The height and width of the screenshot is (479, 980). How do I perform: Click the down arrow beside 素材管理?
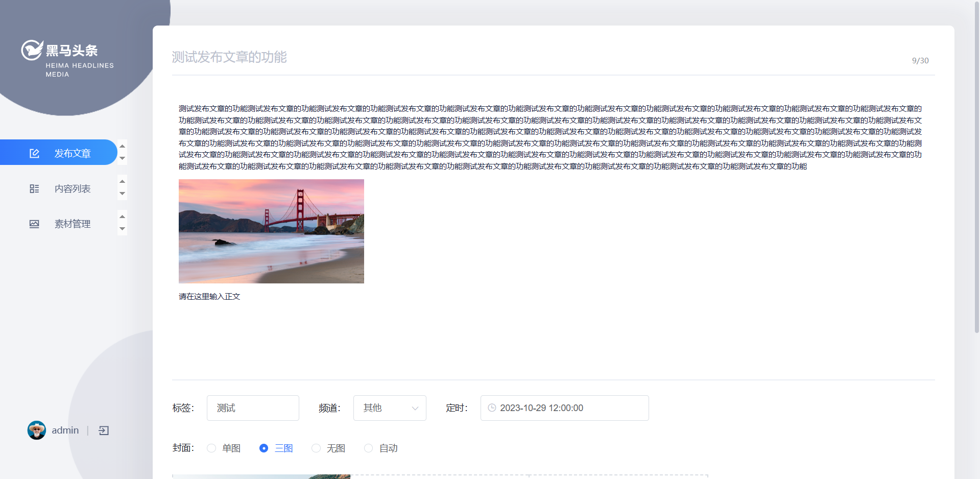click(x=122, y=229)
